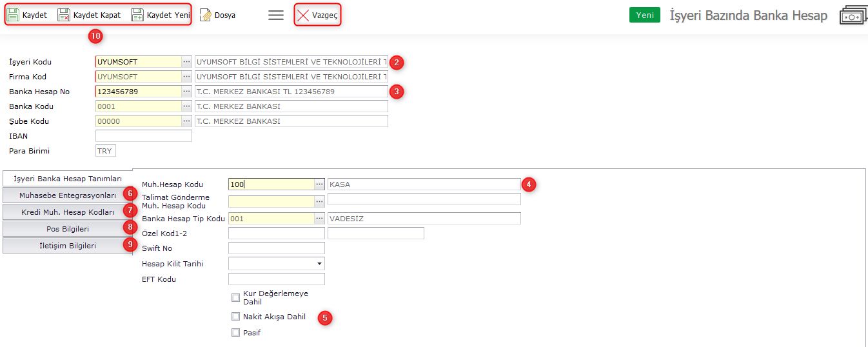Enable the Kur Değerlemeye Dahil checkbox
868x347 pixels.
235,297
